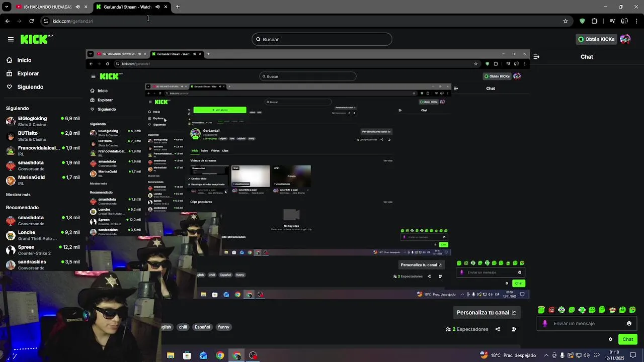The height and width of the screenshot is (362, 644).
Task: Switch the ESP input language
Action: pos(596,355)
